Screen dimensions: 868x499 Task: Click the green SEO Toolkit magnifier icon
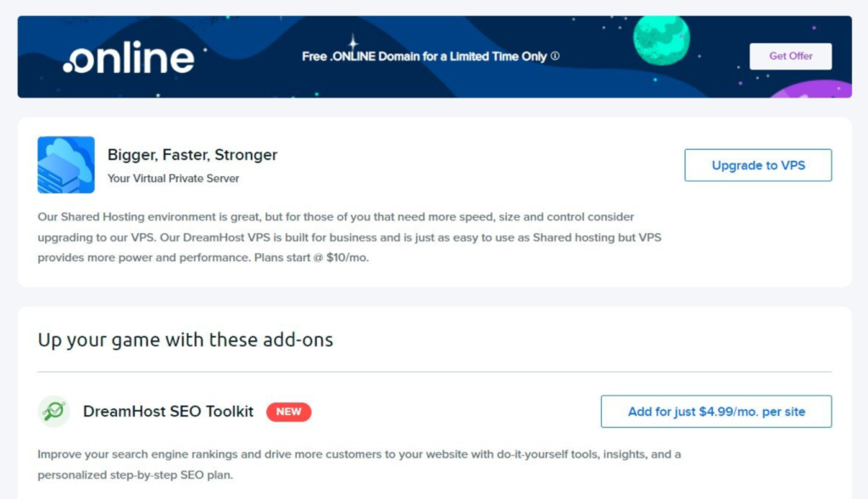(x=53, y=411)
